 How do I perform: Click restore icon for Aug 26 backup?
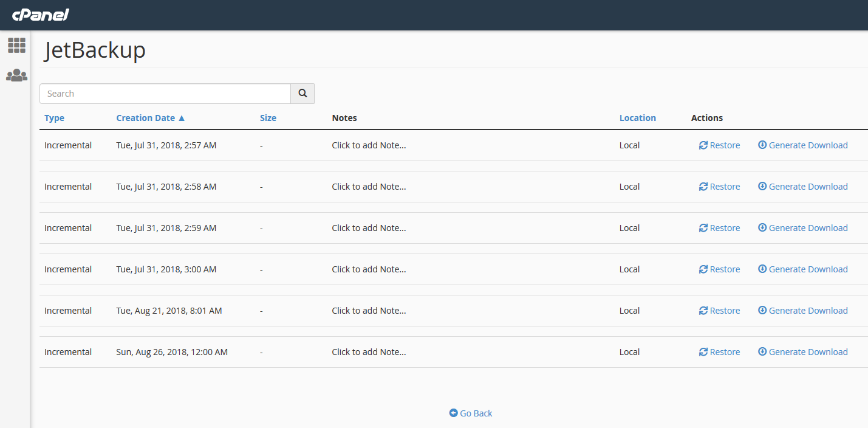[x=703, y=352]
